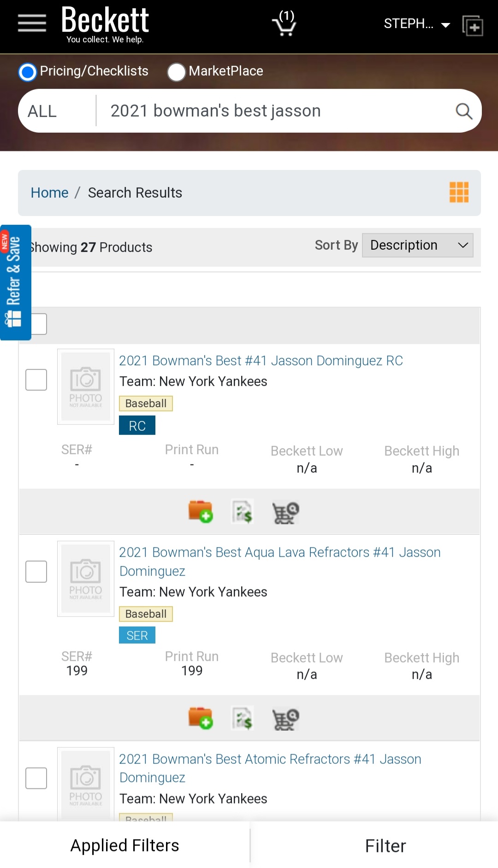Select the MarketPlace radio button
The height and width of the screenshot is (868, 498).
(176, 72)
